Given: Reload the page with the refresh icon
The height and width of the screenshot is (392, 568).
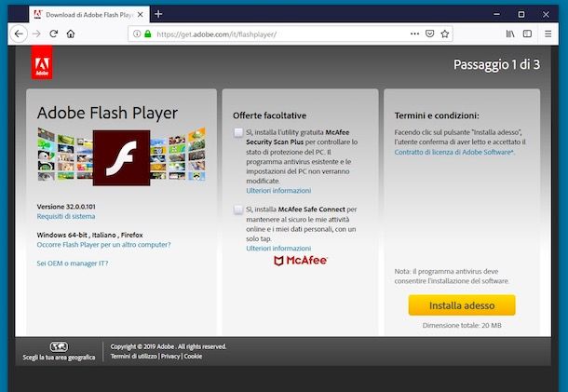Looking at the screenshot, I should tap(54, 34).
